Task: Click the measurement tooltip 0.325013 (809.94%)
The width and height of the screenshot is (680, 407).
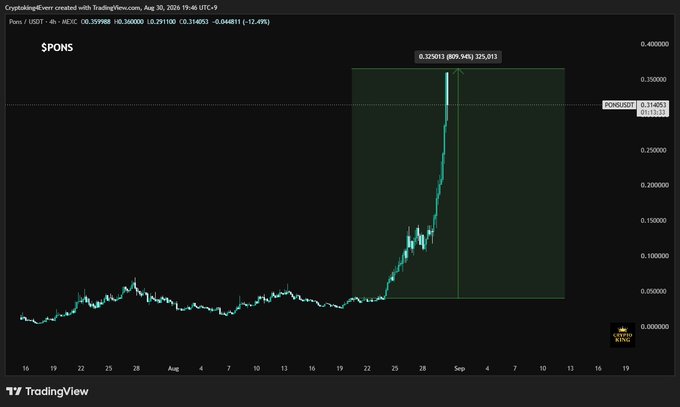Action: (458, 57)
